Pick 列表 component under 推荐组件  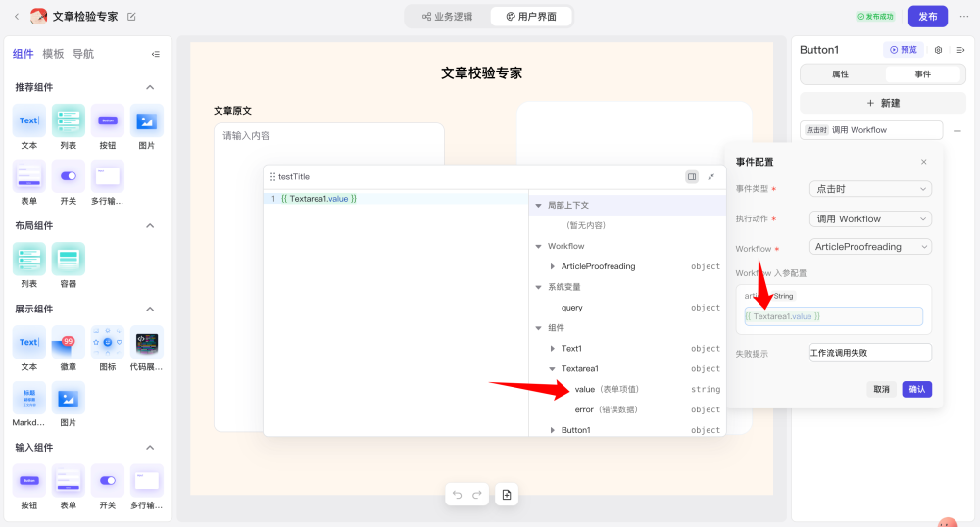[69, 126]
